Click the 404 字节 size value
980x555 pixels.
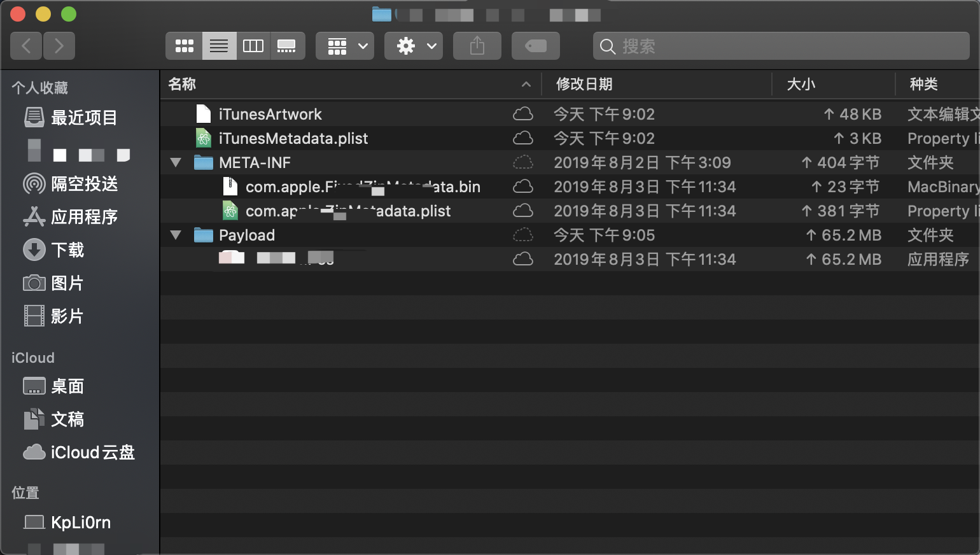[x=840, y=162]
